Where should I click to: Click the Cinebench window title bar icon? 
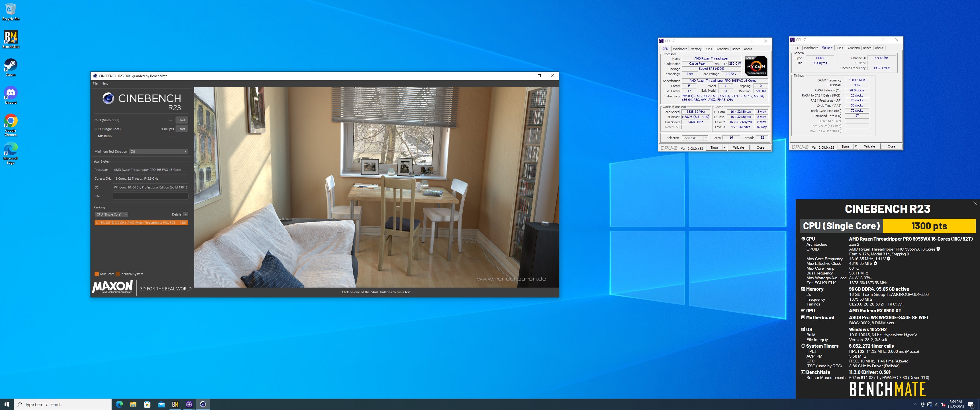tap(95, 76)
